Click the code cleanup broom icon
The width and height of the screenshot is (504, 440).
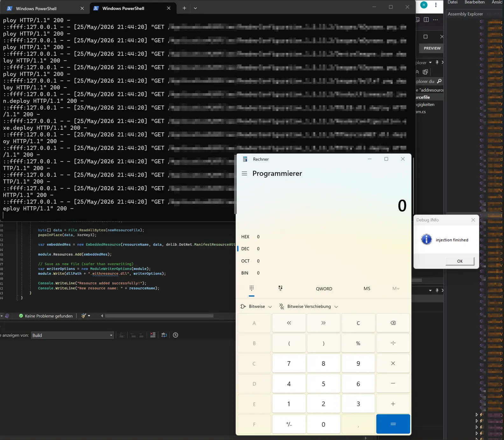[84, 316]
